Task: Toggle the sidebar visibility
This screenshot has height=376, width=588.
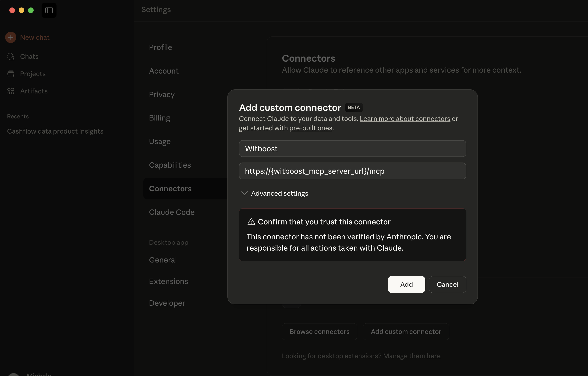Action: 49,10
